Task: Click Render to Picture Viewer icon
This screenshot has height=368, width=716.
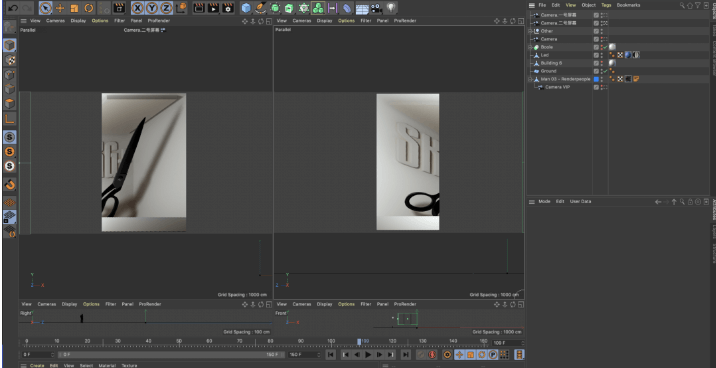Action: (213, 8)
